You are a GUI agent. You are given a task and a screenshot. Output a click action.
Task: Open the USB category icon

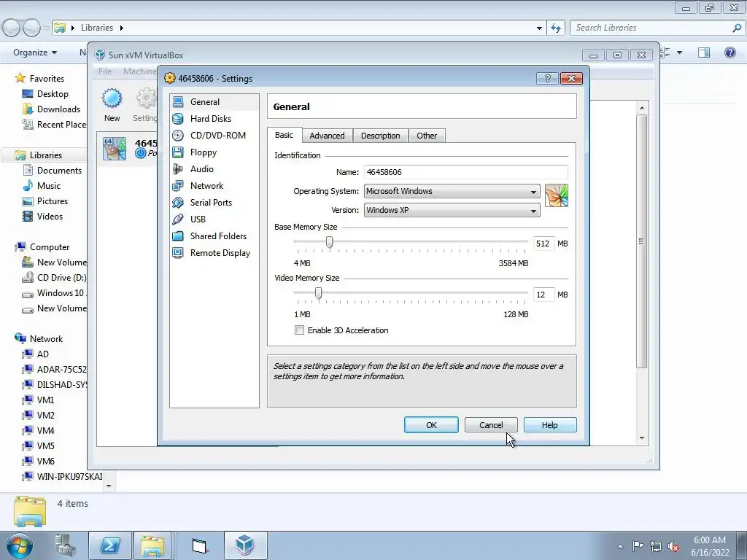pyautogui.click(x=178, y=219)
